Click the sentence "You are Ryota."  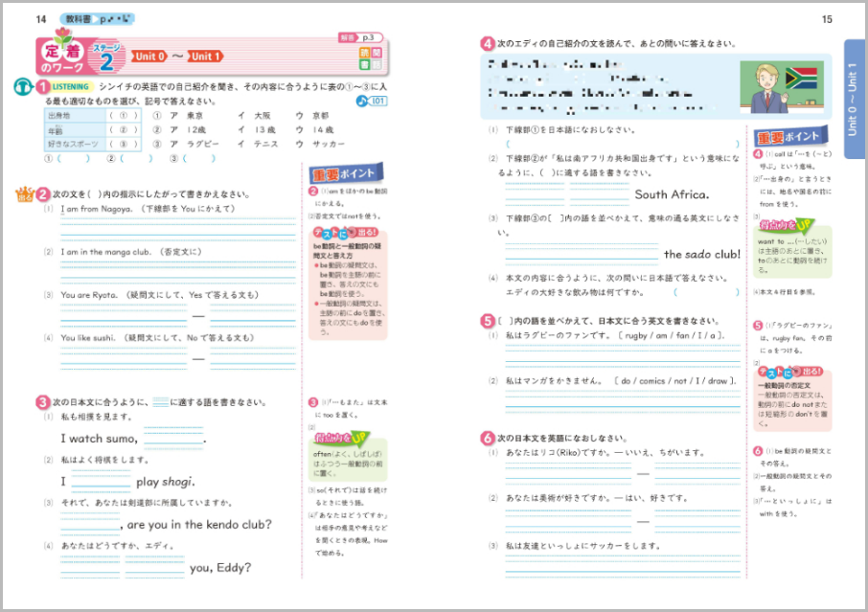pos(89,295)
